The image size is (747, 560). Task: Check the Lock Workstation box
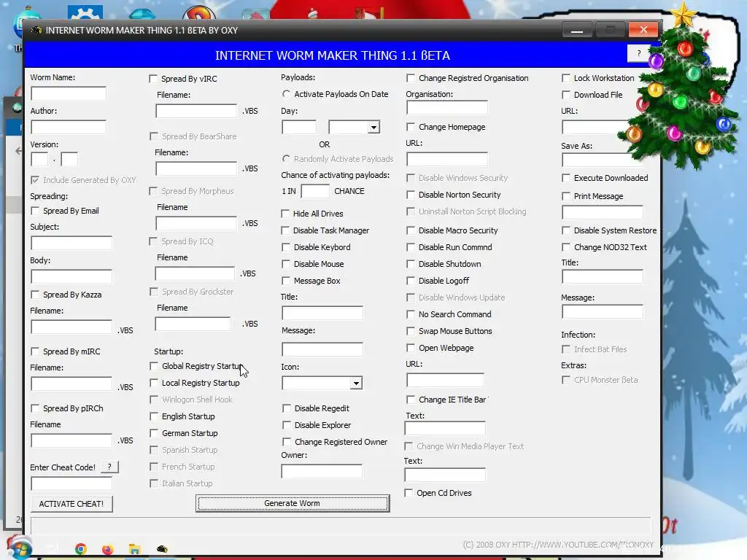pyautogui.click(x=566, y=78)
